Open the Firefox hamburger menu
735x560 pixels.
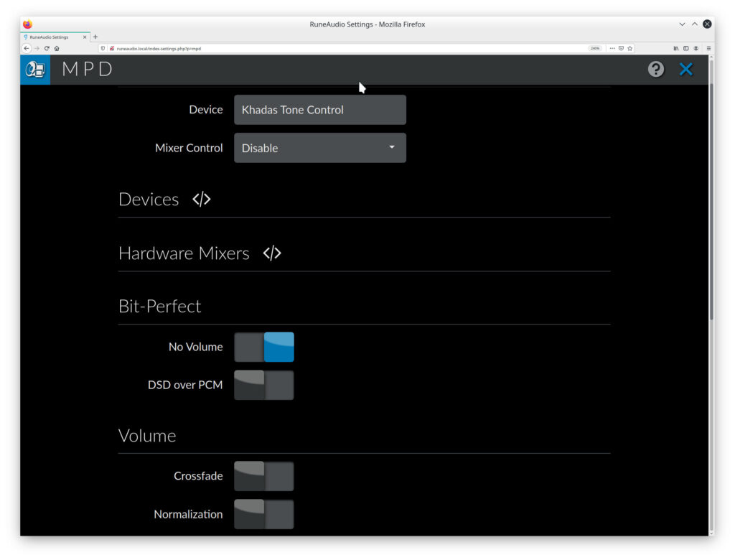(708, 48)
